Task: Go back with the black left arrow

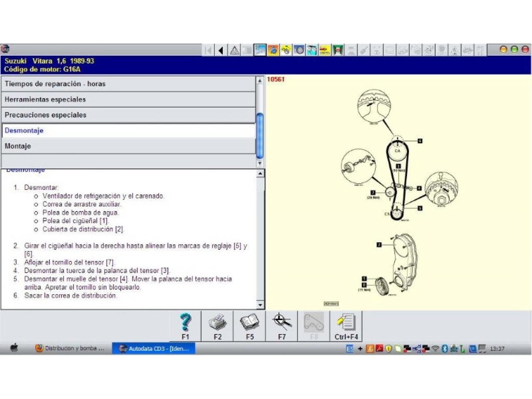Action: 221,50
